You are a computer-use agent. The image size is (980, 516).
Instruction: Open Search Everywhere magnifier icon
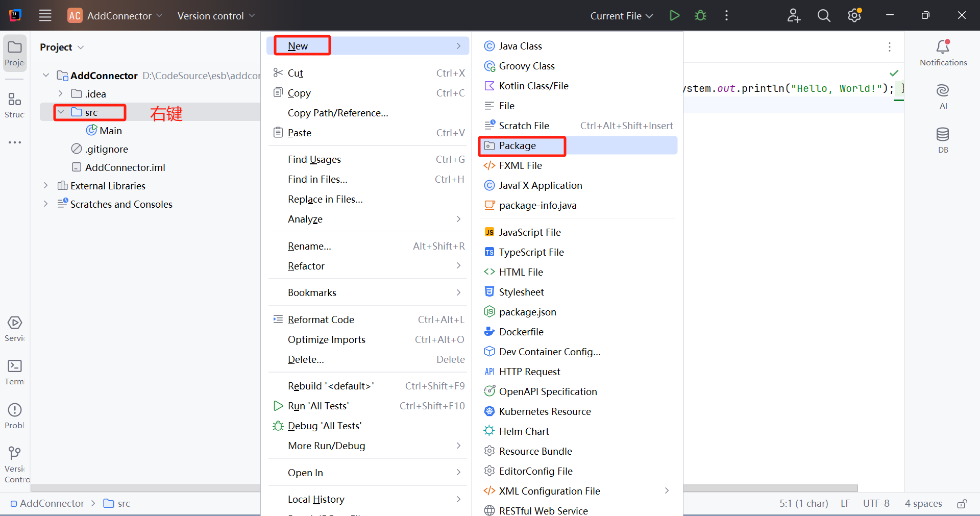823,15
